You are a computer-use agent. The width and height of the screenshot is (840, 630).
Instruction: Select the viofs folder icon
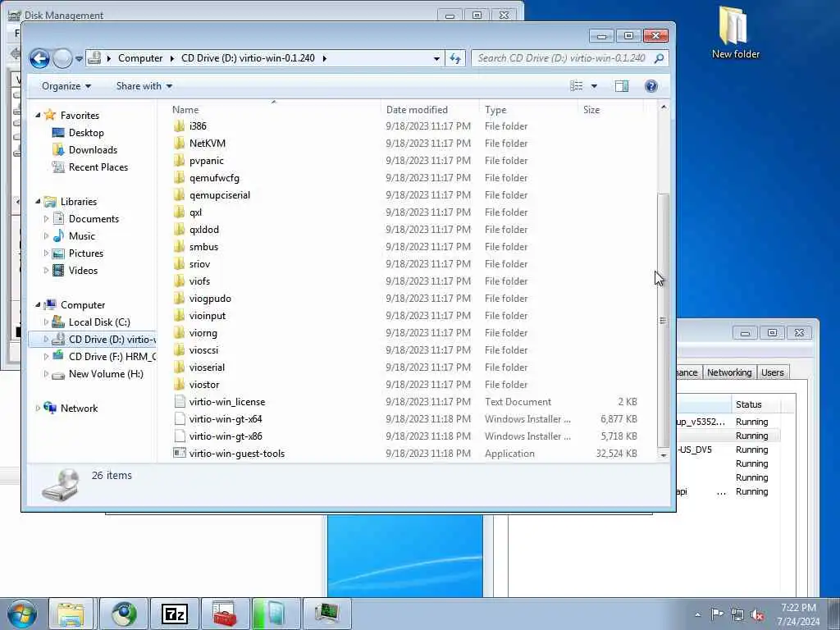180,281
